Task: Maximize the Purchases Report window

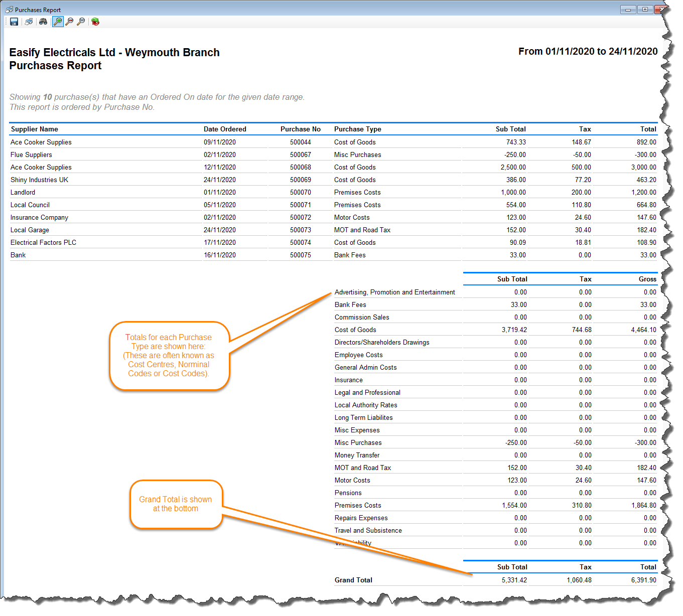Action: [645, 10]
